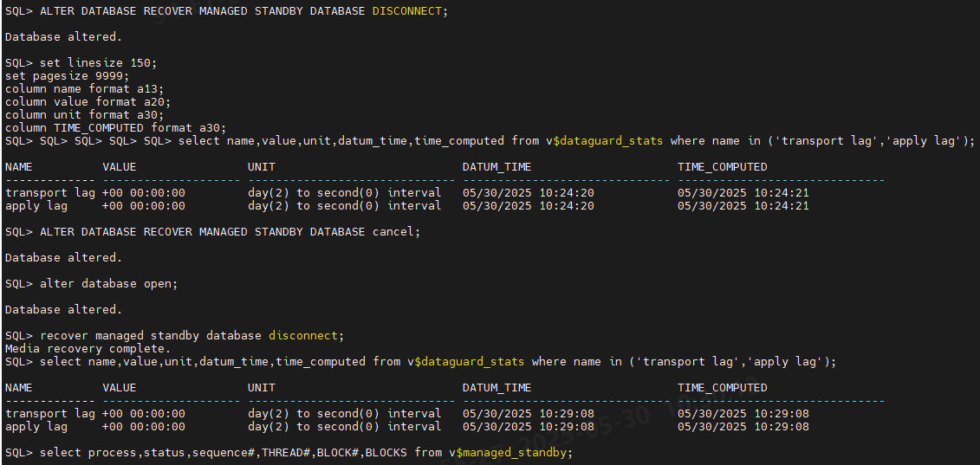
Task: Click the 'cancel;' word in ALTER DATABASE command
Action: coord(396,232)
